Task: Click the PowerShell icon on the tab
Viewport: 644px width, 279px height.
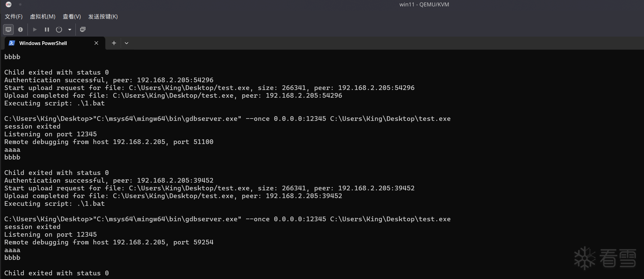Action: pos(12,43)
